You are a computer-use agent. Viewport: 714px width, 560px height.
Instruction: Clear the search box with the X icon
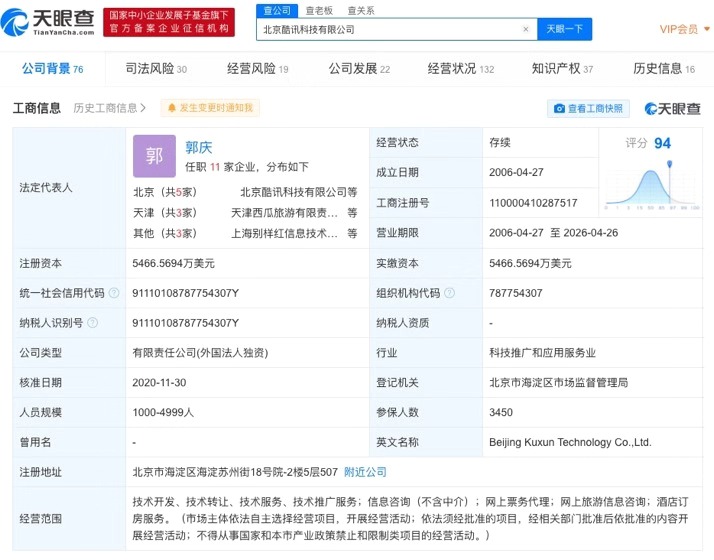coord(525,29)
